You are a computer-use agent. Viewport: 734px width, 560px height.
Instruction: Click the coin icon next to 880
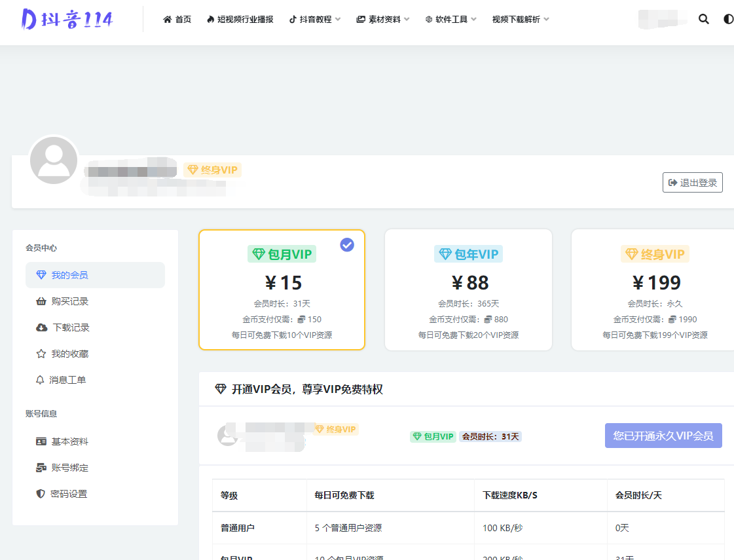tap(488, 320)
